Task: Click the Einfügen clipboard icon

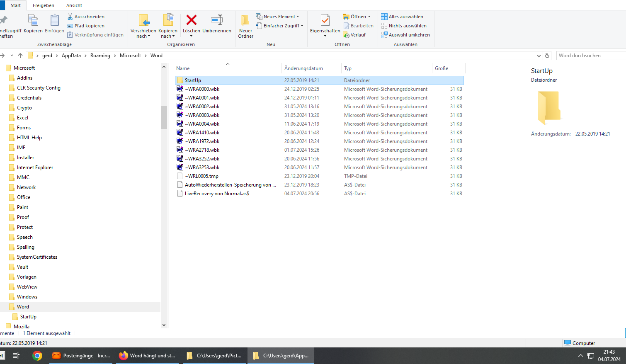Action: 54,20
